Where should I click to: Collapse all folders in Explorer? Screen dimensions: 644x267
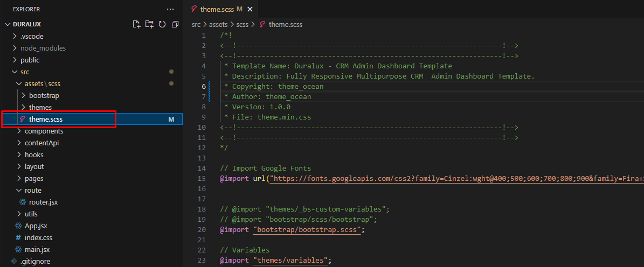pos(175,24)
